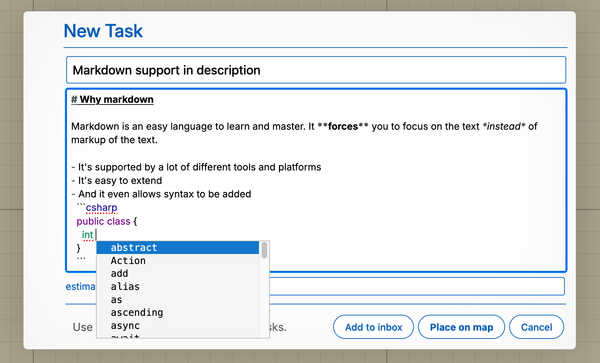
Task: Click the 'And it even allows syntax' line
Action: click(x=161, y=194)
